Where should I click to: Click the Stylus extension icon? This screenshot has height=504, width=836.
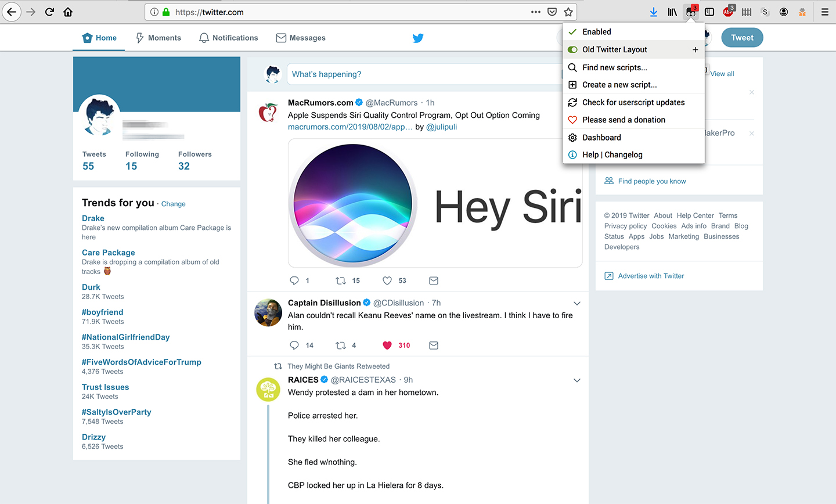(765, 12)
